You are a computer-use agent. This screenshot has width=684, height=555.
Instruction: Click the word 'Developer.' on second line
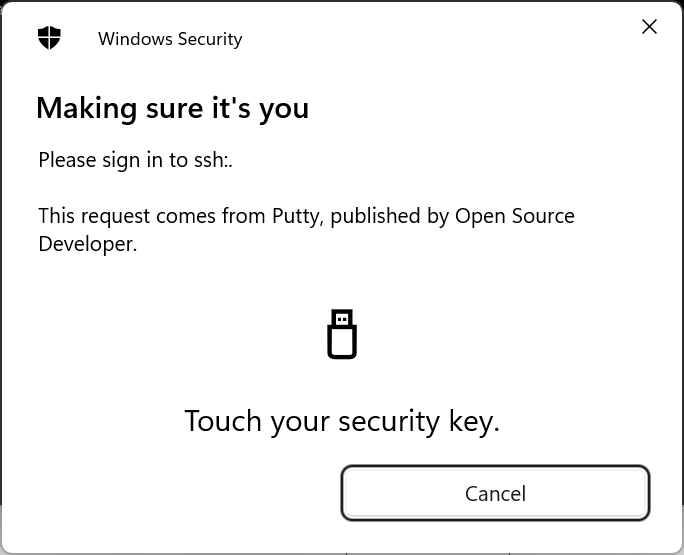click(88, 244)
